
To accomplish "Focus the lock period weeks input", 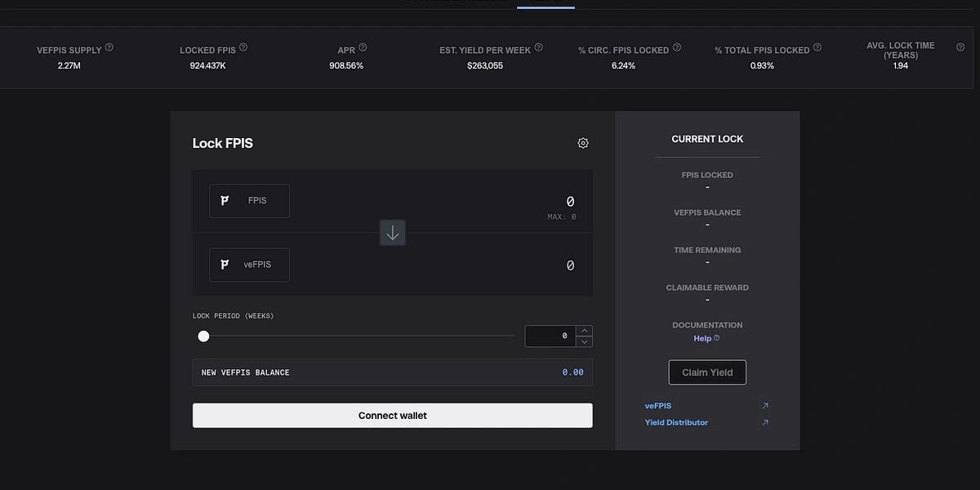I will (x=550, y=336).
